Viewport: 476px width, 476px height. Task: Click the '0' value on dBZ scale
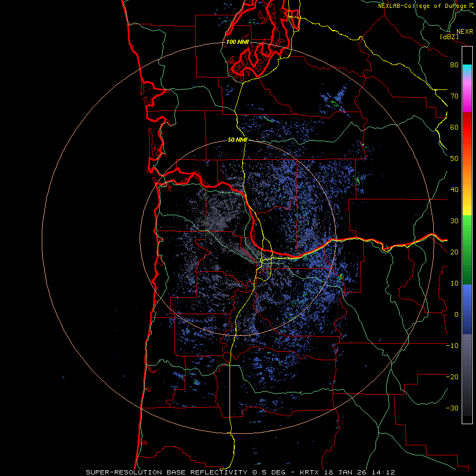click(456, 315)
